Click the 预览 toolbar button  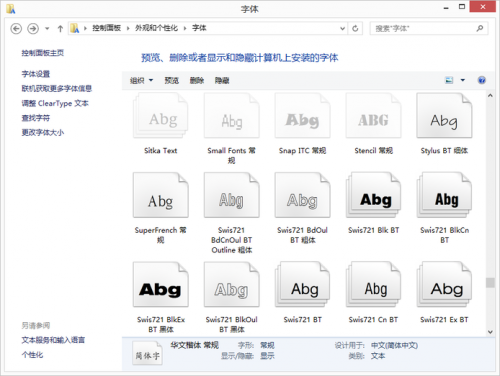(x=172, y=80)
